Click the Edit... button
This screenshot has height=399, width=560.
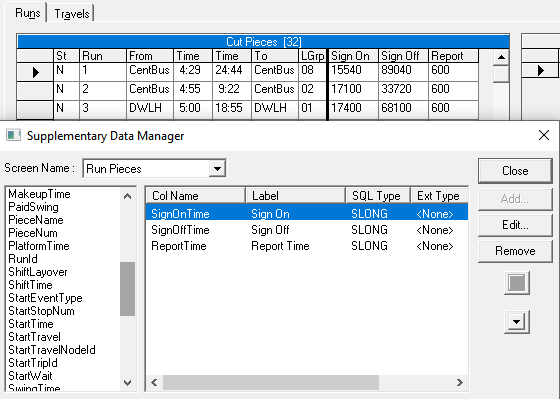(515, 225)
